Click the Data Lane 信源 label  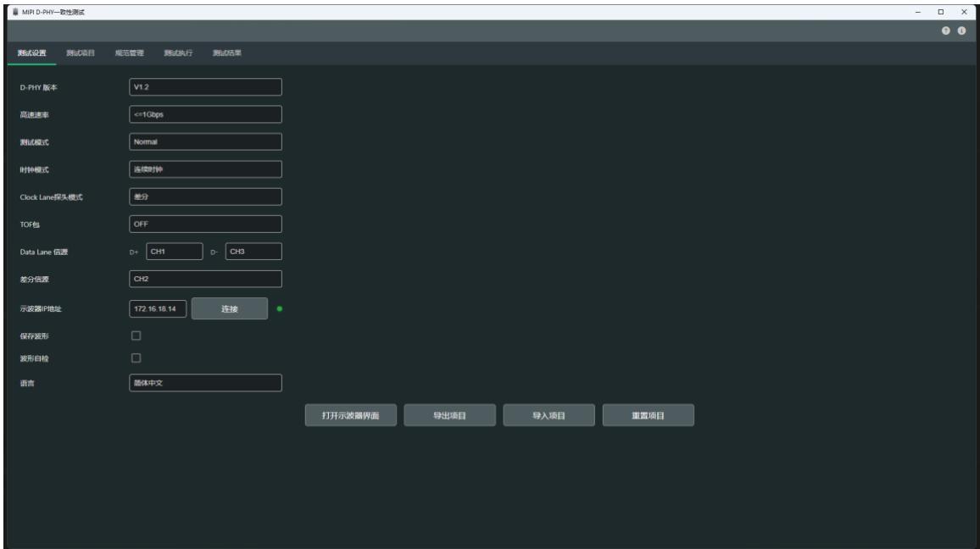44,252
